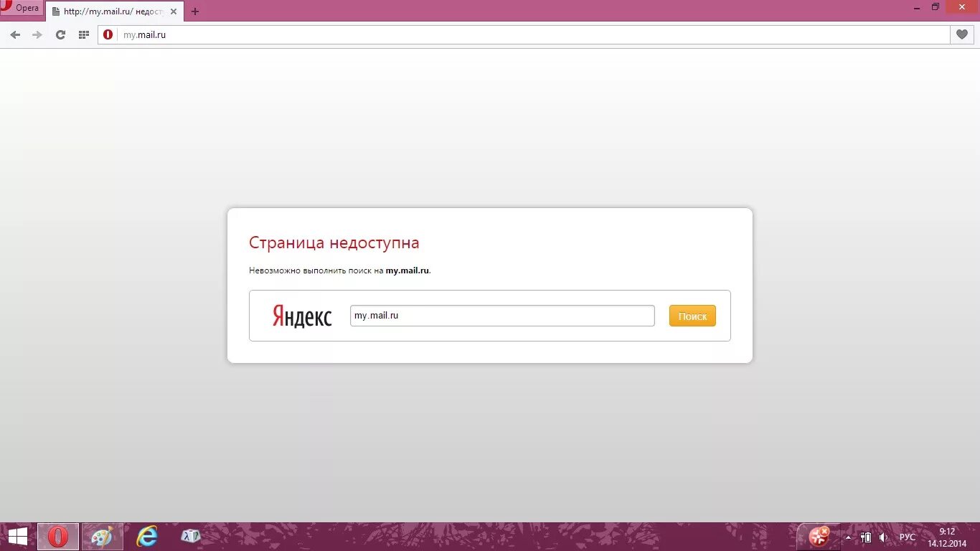Open the lambda app on taskbar
This screenshot has width=980, height=551.
coord(191,536)
